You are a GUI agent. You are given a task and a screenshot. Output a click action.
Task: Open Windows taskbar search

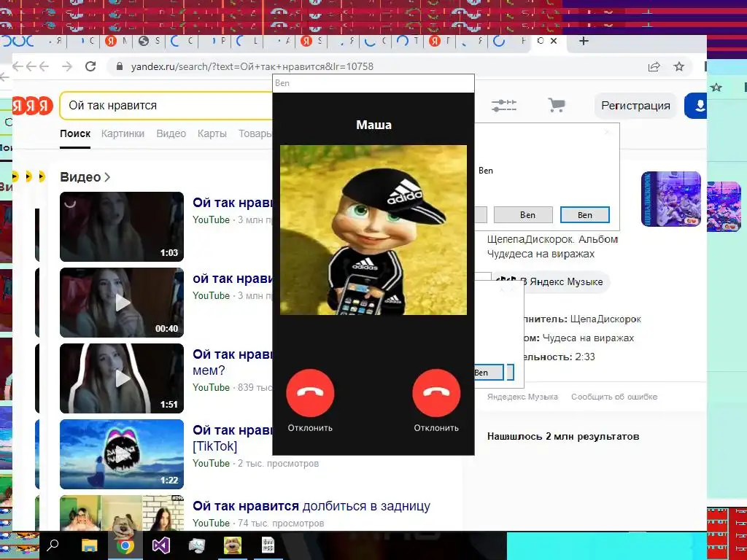point(53,545)
